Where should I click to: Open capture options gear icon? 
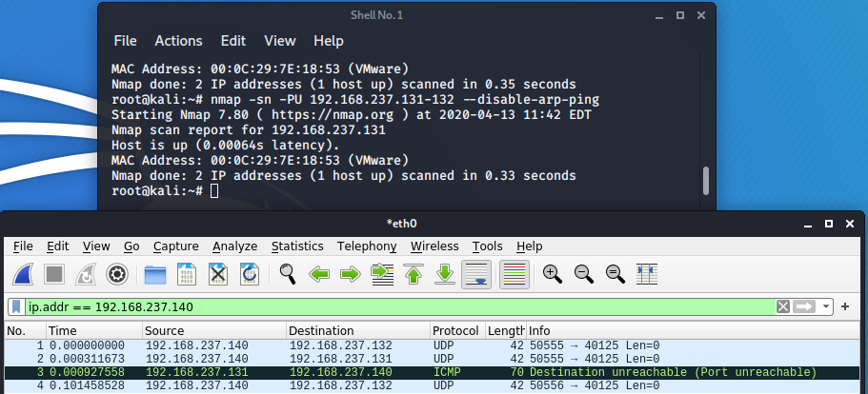[117, 274]
